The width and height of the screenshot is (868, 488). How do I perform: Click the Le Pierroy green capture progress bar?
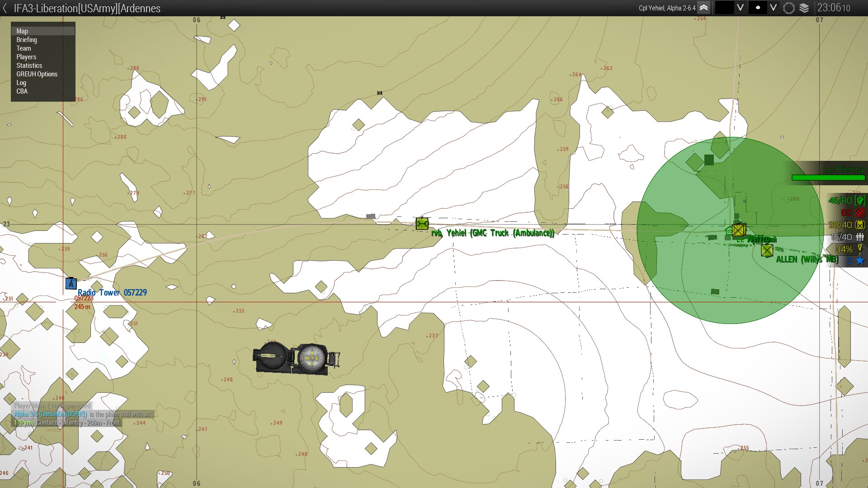point(828,178)
